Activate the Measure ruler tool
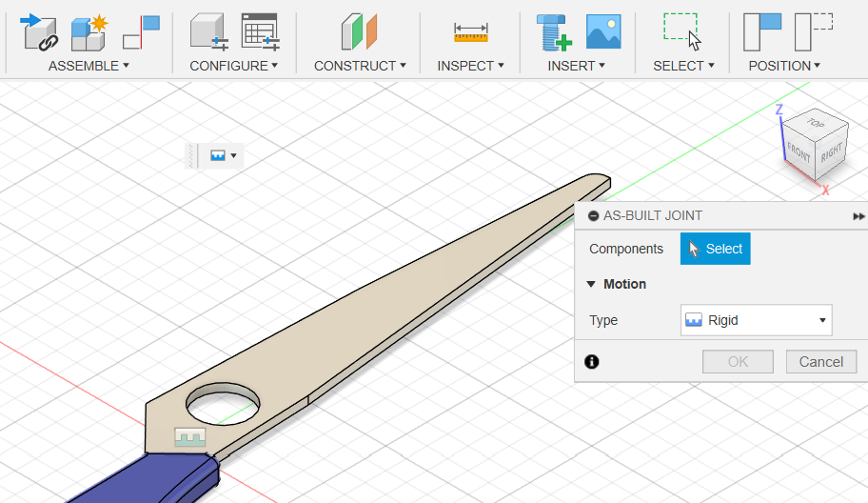 click(470, 32)
